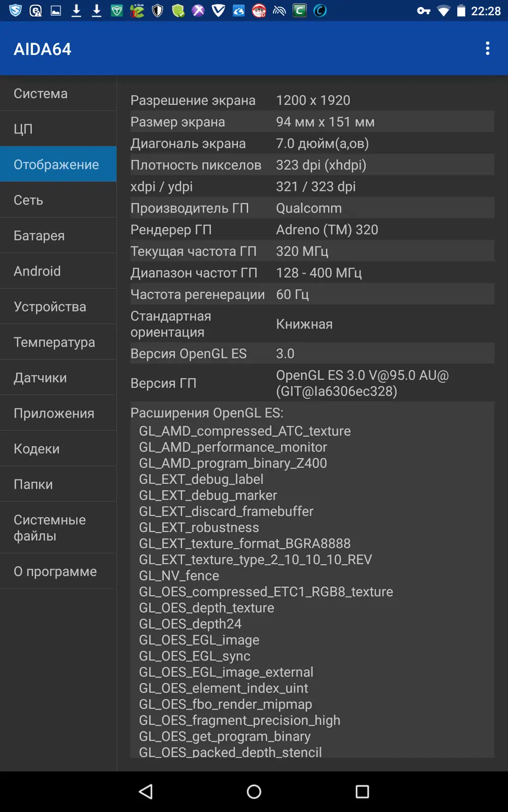
Task: Open the Температура section
Action: tap(58, 342)
